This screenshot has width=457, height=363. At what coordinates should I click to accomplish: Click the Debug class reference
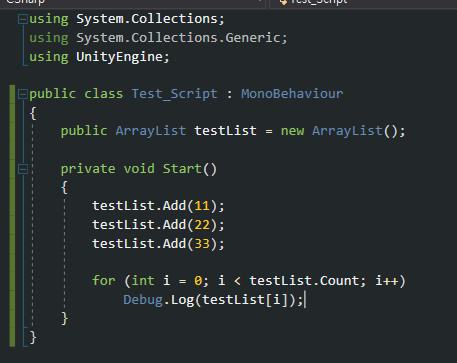coord(143,300)
